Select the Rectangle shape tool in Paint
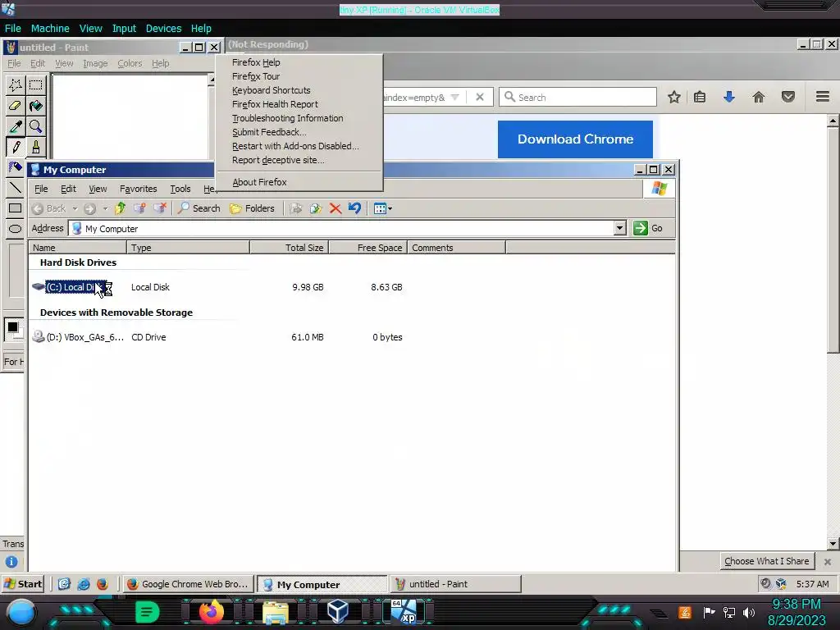The image size is (840, 630). point(15,208)
